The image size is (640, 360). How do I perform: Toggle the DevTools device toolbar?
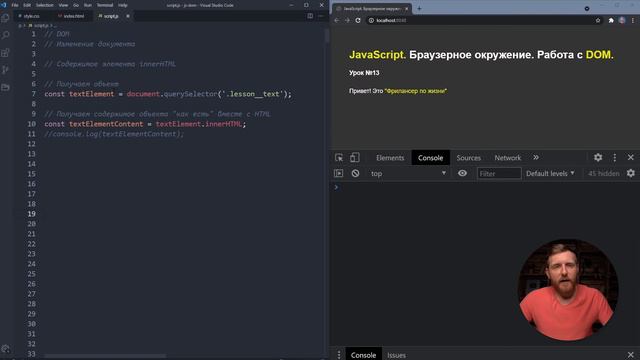point(355,158)
